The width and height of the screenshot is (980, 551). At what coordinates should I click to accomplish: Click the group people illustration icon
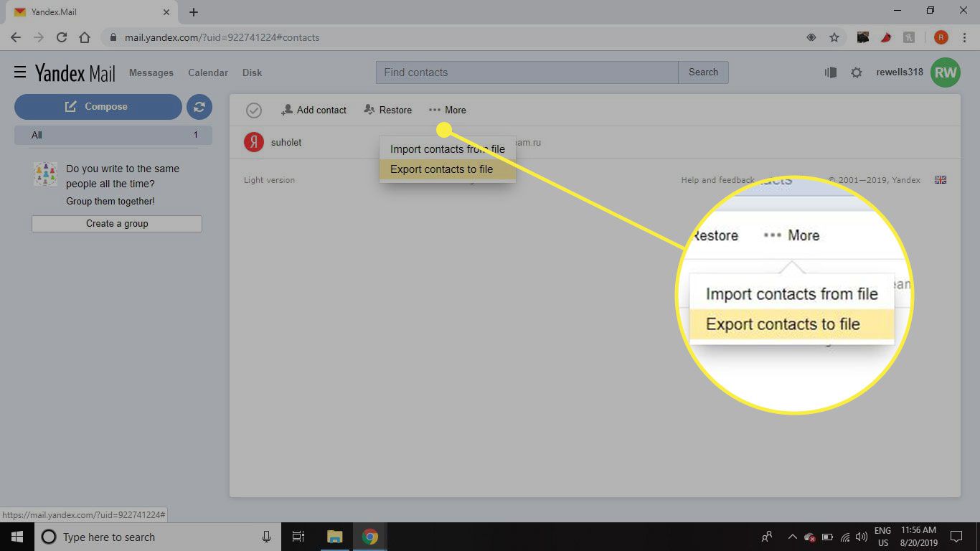click(x=45, y=174)
